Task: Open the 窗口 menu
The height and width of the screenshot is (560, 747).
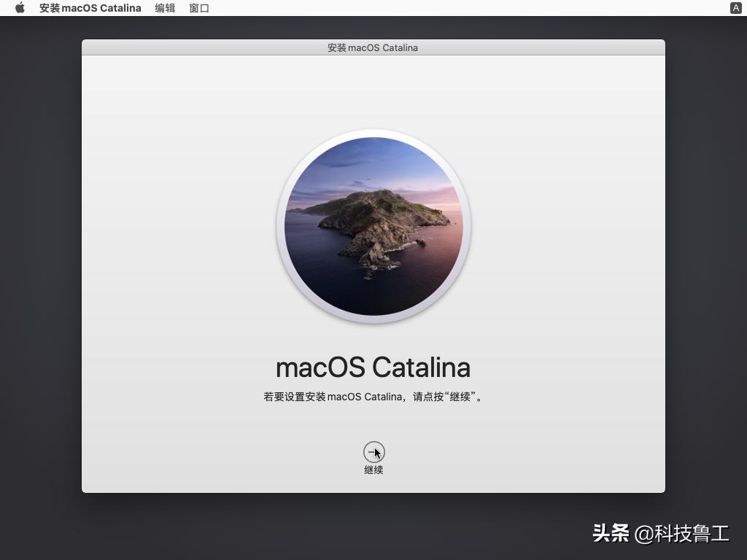Action: tap(199, 8)
